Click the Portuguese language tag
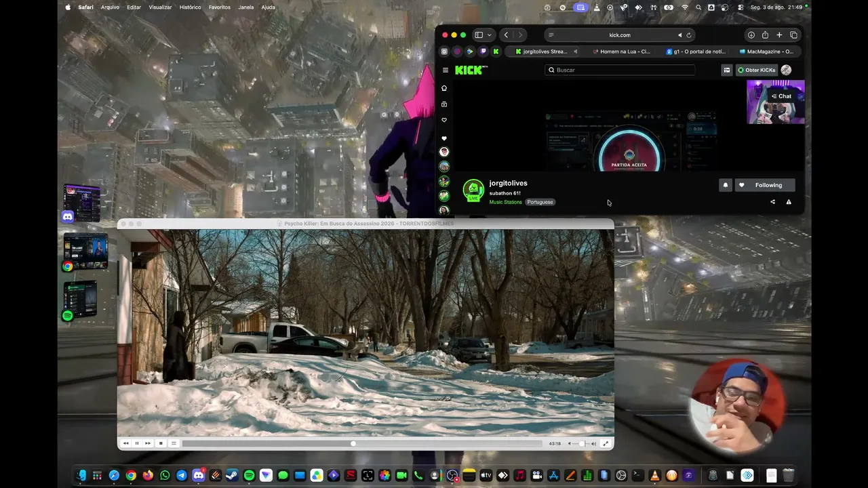 tap(540, 202)
